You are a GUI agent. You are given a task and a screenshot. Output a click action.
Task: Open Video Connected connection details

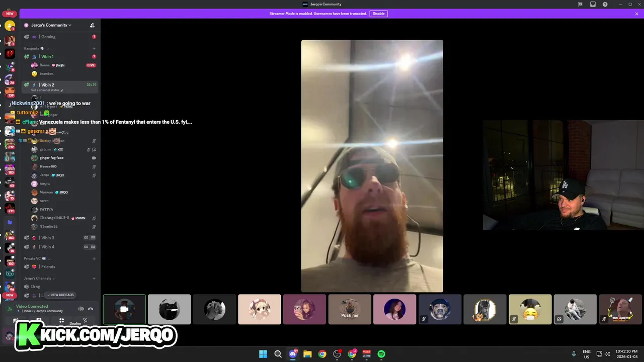(x=32, y=306)
